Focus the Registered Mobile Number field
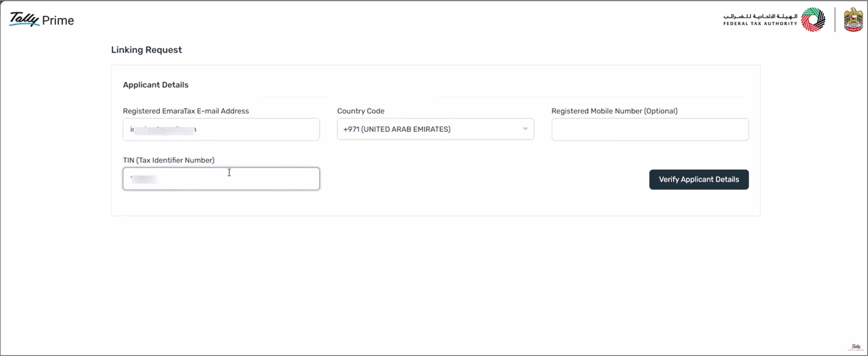Image resolution: width=868 pixels, height=356 pixels. pyautogui.click(x=650, y=129)
